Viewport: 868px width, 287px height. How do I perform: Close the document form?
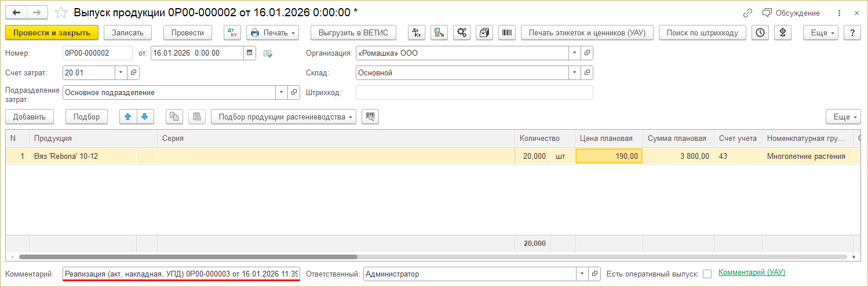click(856, 13)
